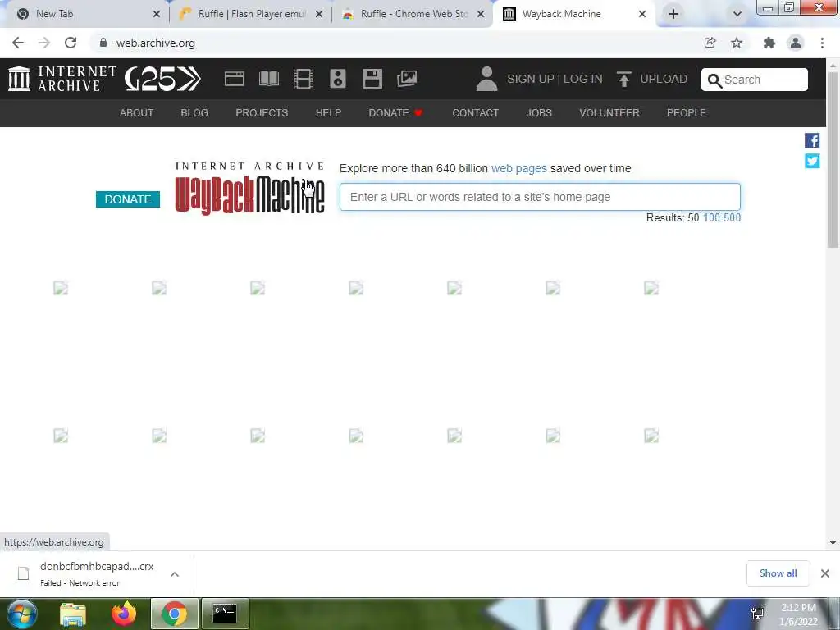Viewport: 840px width, 630px height.
Task: Go back in browser history
Action: (18, 43)
